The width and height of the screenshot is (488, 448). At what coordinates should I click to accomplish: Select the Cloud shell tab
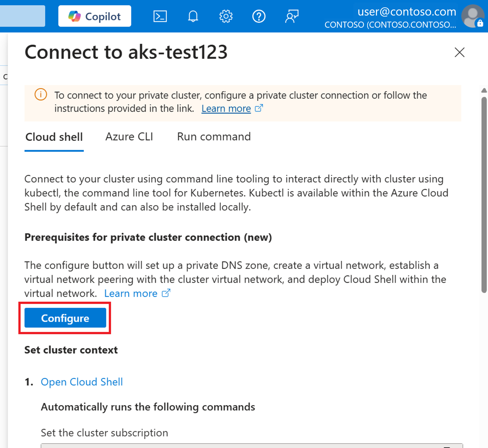pos(54,137)
